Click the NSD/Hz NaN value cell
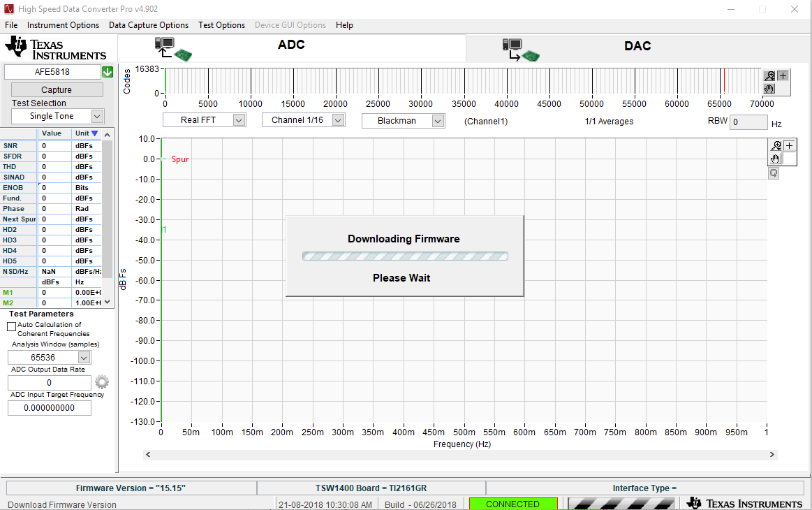Viewport: 812px width, 510px height. pyautogui.click(x=54, y=272)
